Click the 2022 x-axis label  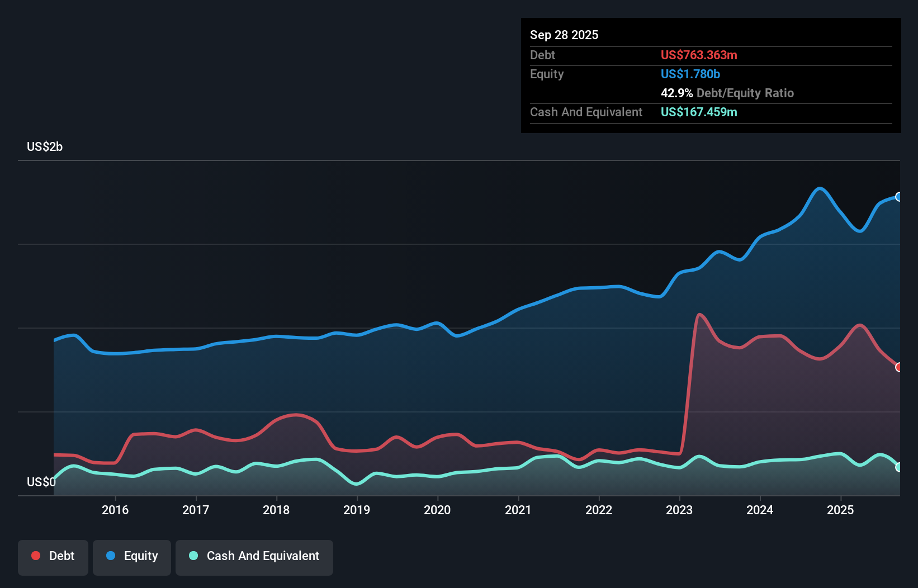click(x=599, y=510)
